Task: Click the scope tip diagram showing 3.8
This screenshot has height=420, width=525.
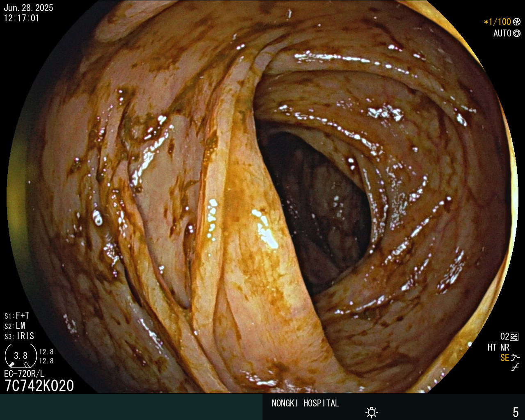Action: tap(21, 356)
